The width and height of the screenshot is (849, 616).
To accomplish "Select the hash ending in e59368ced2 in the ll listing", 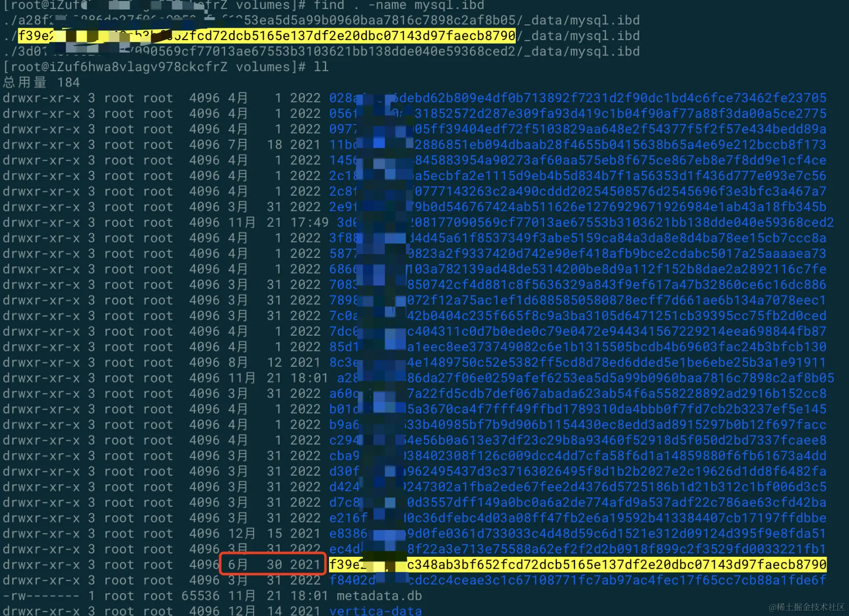I will click(x=585, y=223).
